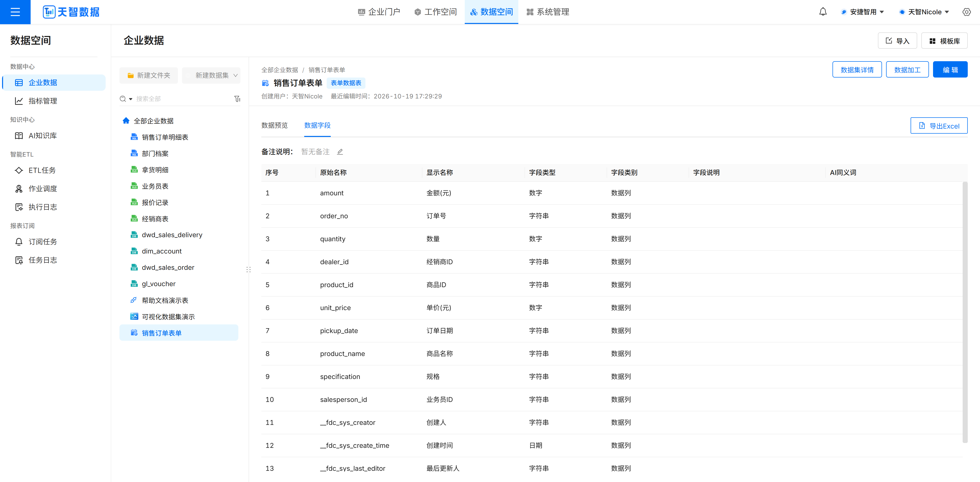The image size is (980, 482).
Task: Click the 执行日志 icon in sidebar
Action: pyautogui.click(x=19, y=207)
